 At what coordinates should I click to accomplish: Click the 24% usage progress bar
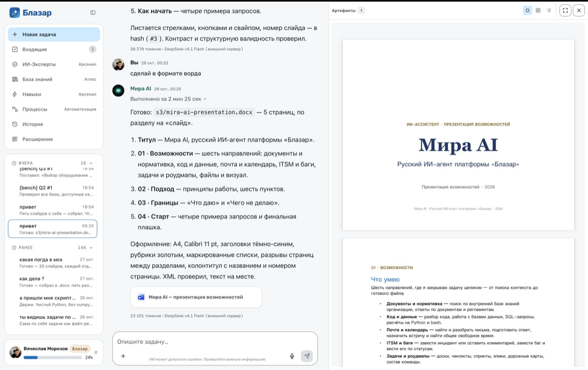click(x=52, y=358)
